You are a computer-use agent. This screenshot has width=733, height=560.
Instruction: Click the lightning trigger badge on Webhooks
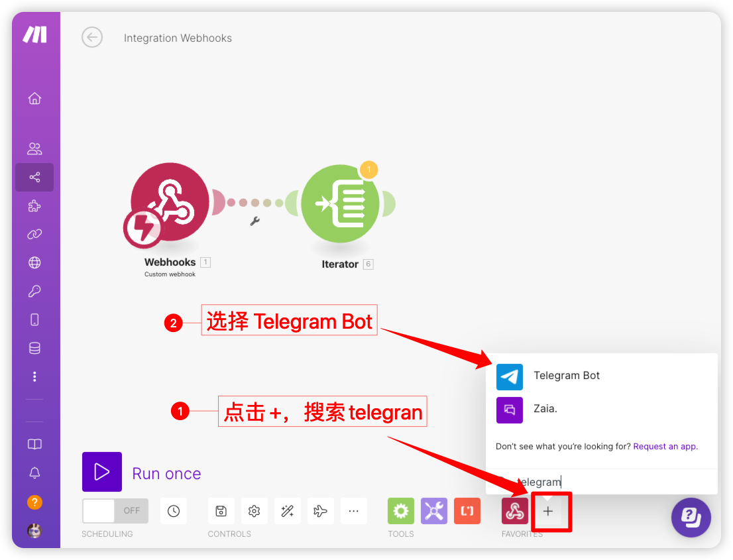click(x=144, y=228)
